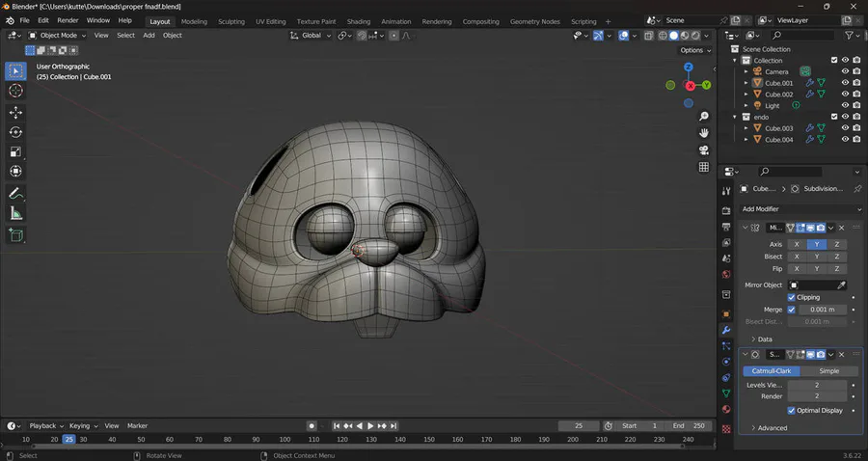
Task: Open the Render properties tab
Action: coord(726,211)
